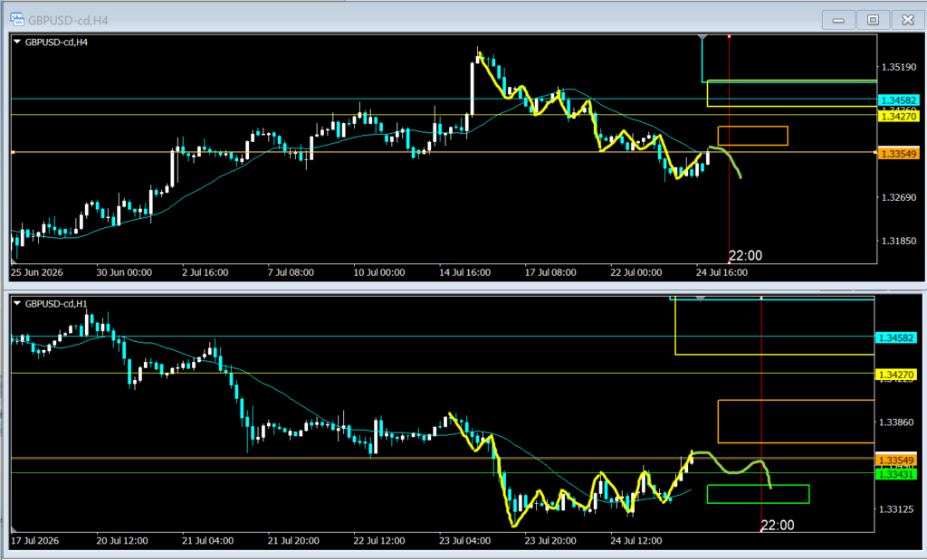927x560 pixels.
Task: Click the 20 Jul 12:00 time label
Action: [122, 540]
